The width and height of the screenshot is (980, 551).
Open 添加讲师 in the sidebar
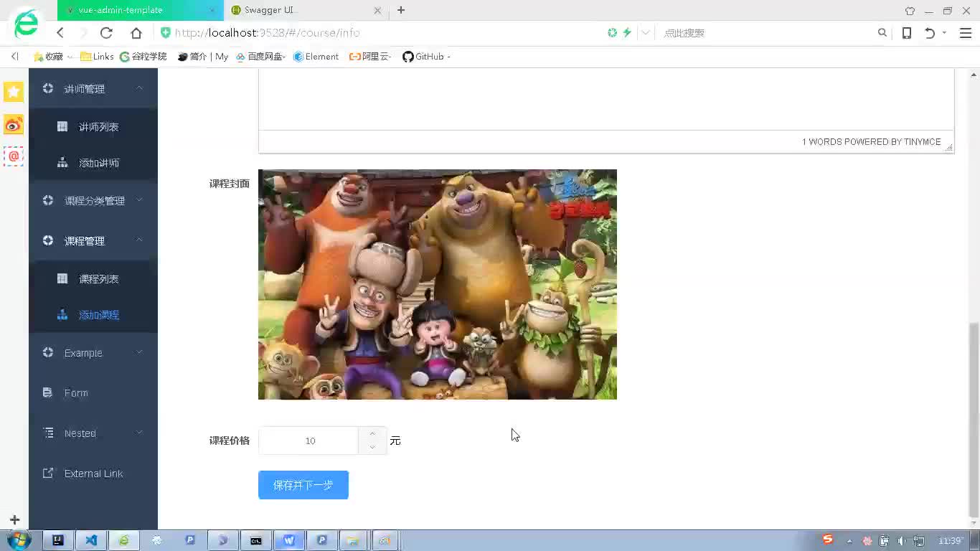click(x=93, y=163)
